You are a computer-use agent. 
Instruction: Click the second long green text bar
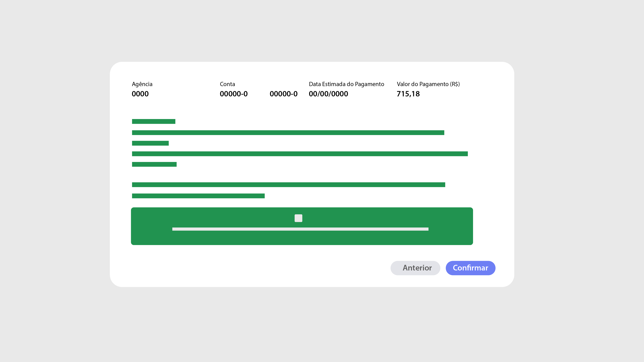pyautogui.click(x=288, y=132)
